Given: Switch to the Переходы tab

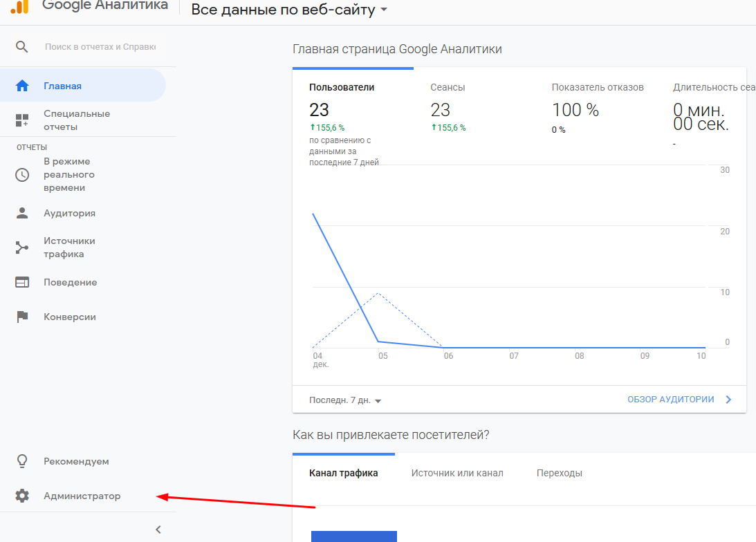Looking at the screenshot, I should pyautogui.click(x=560, y=473).
